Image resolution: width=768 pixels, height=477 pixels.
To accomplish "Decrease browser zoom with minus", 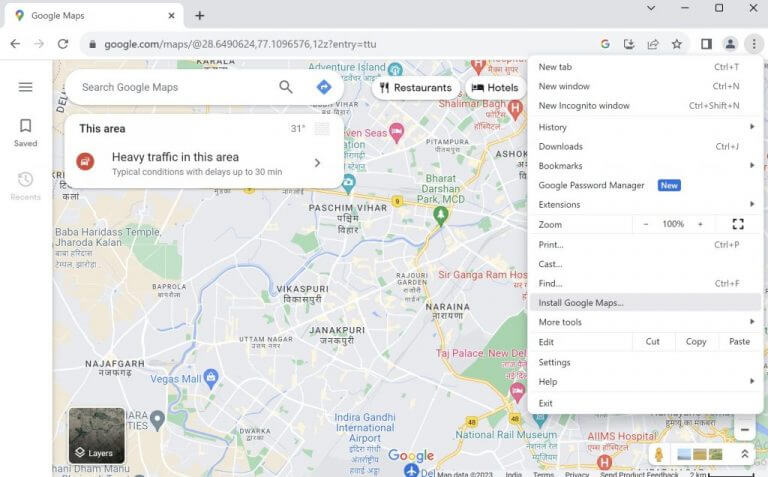I will click(x=646, y=224).
